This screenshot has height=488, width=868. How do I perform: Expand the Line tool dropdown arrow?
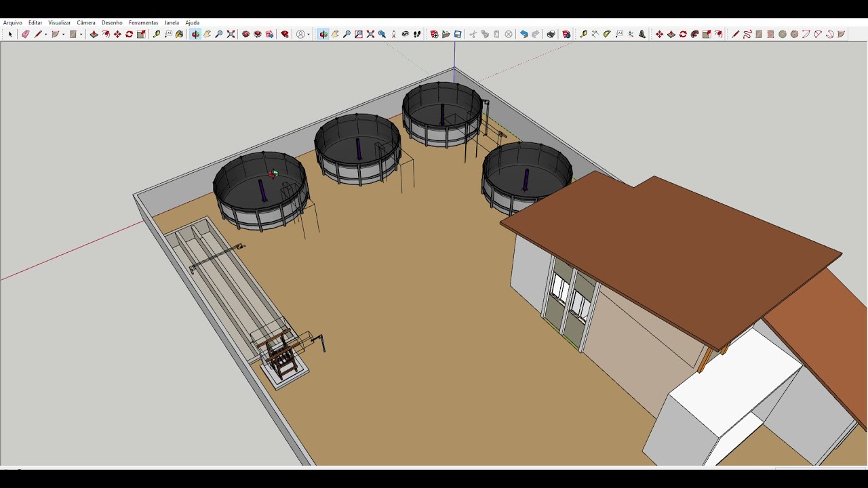[x=45, y=34]
